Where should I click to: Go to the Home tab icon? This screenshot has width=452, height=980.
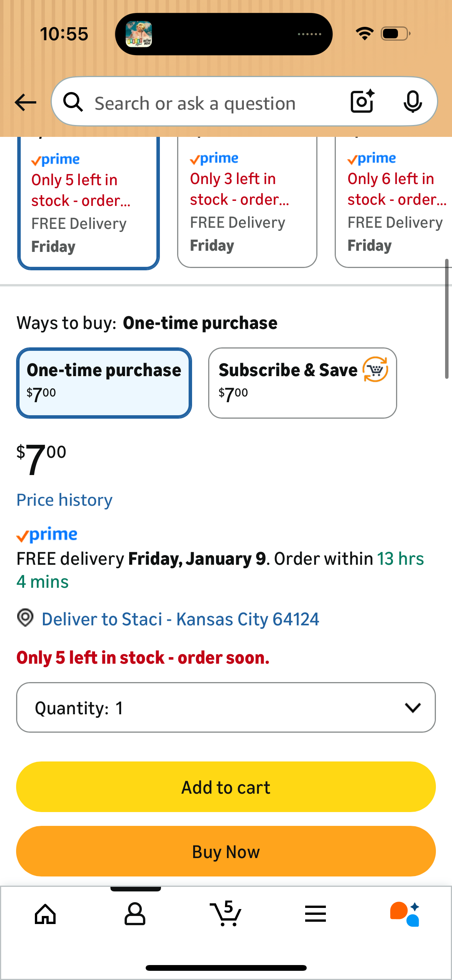click(45, 914)
